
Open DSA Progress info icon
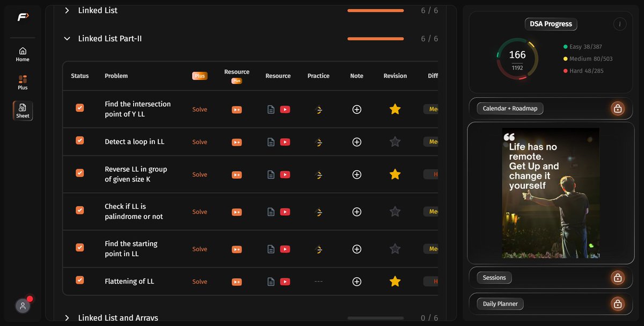[x=619, y=24]
